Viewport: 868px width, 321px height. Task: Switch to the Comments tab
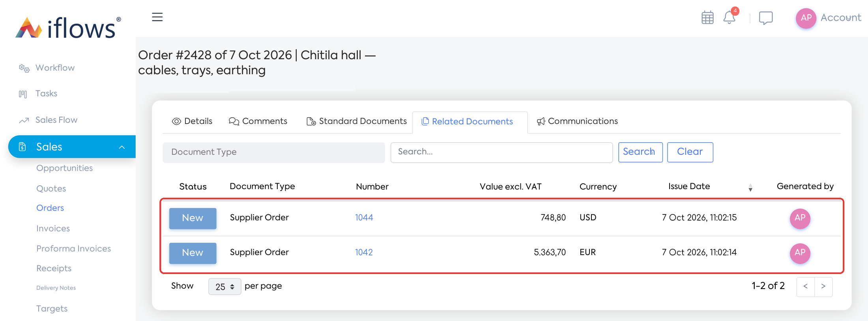[x=258, y=121]
